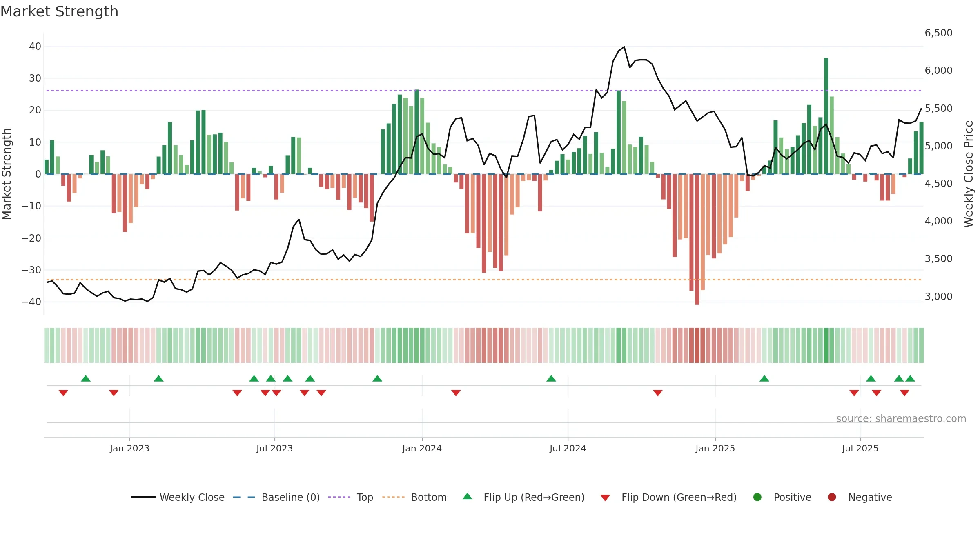Select the rightmost red Flip Down marker
980x551 pixels.
[904, 393]
